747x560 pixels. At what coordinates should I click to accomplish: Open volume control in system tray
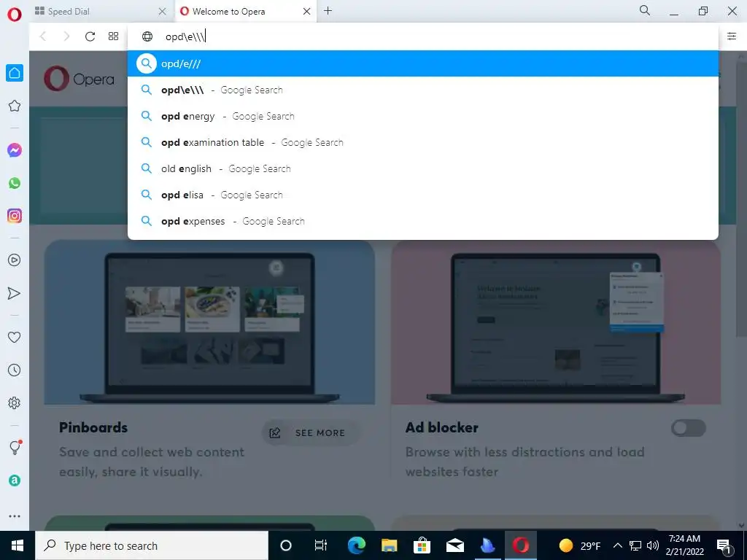coord(653,545)
